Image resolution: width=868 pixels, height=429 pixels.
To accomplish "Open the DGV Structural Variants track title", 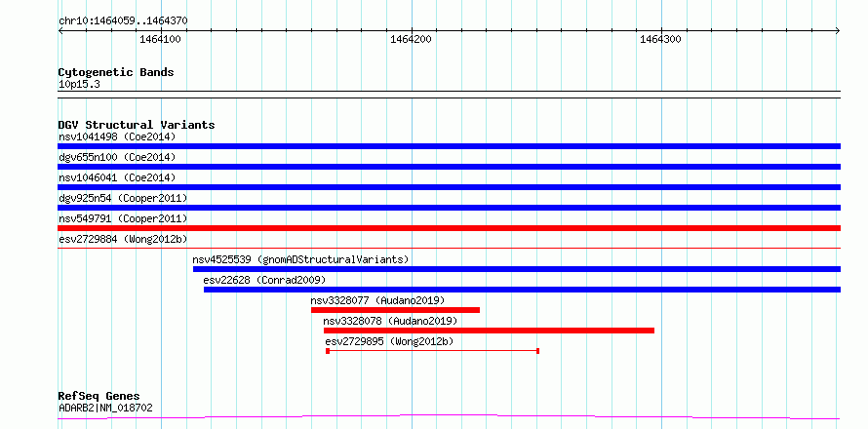I will click(137, 125).
